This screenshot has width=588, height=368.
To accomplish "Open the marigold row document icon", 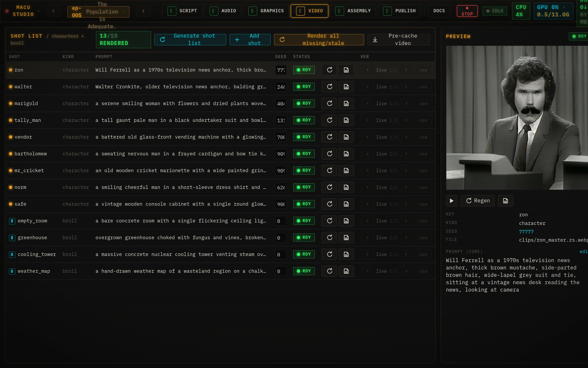I will click(x=346, y=103).
